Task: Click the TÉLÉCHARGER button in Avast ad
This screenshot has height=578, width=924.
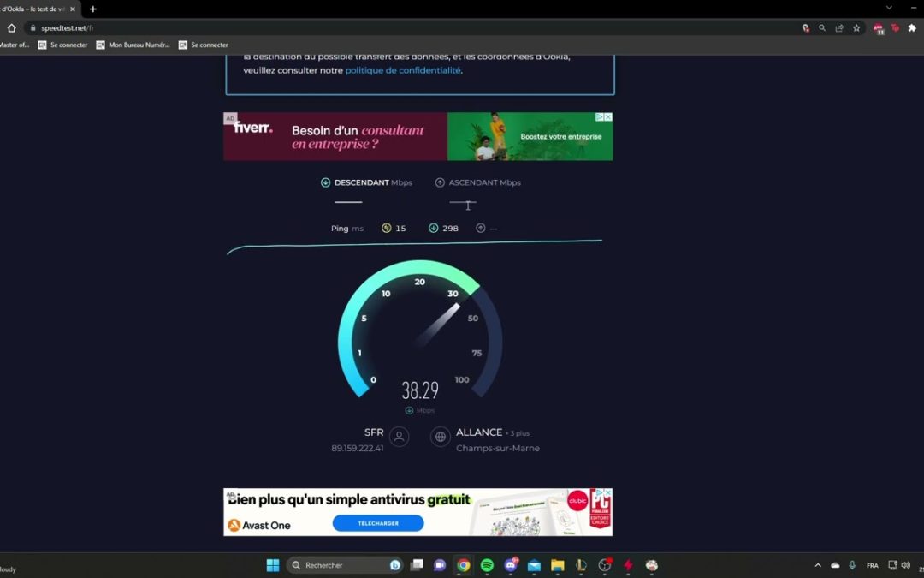Action: 378,523
